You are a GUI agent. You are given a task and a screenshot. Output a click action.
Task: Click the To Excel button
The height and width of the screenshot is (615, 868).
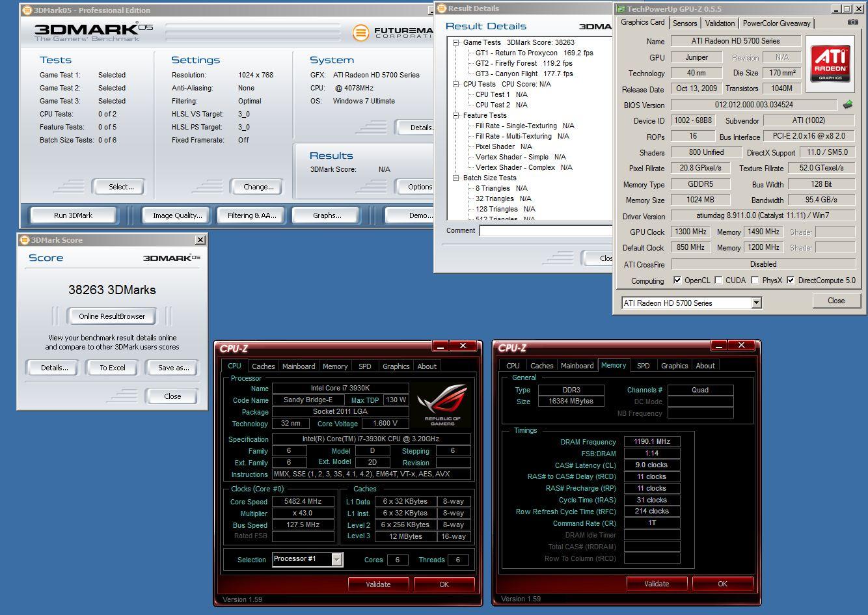point(113,368)
